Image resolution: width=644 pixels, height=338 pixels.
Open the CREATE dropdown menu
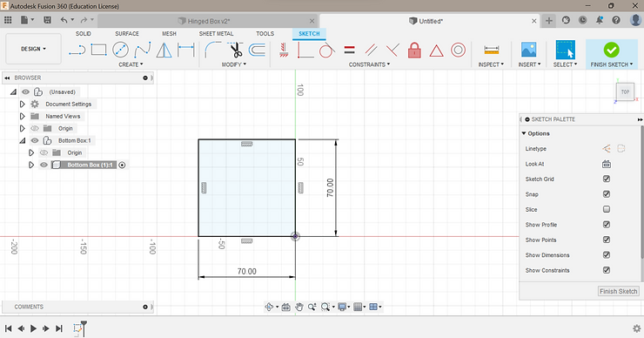(131, 64)
